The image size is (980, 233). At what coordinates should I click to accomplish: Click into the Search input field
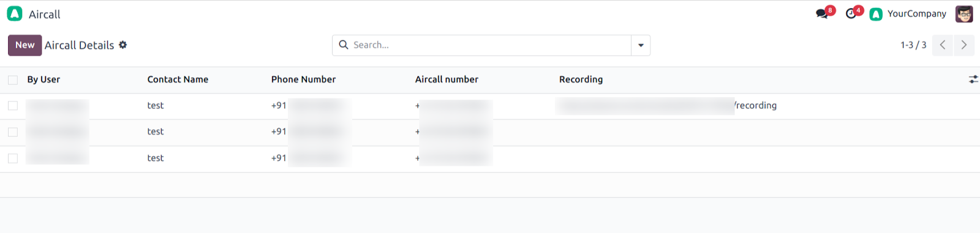point(490,45)
